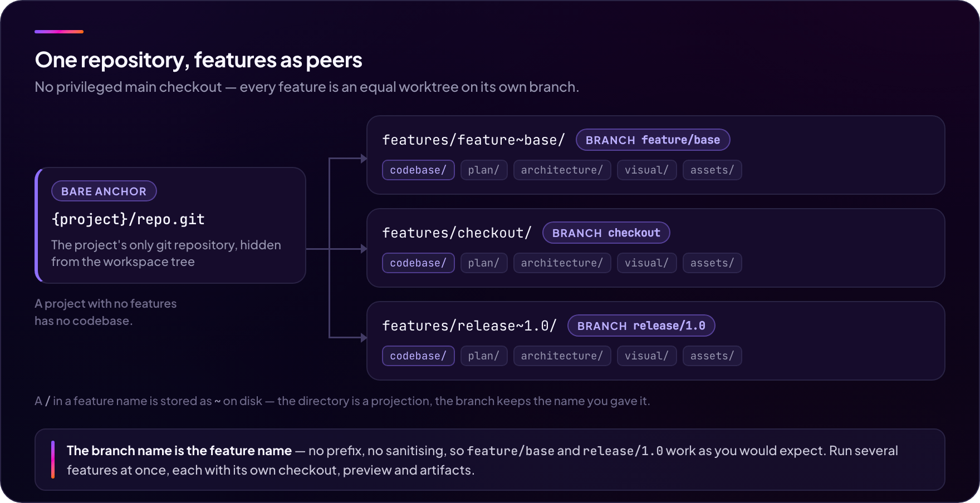This screenshot has height=503, width=980.
Task: Select the {project}/repo.git label
Action: click(128, 219)
